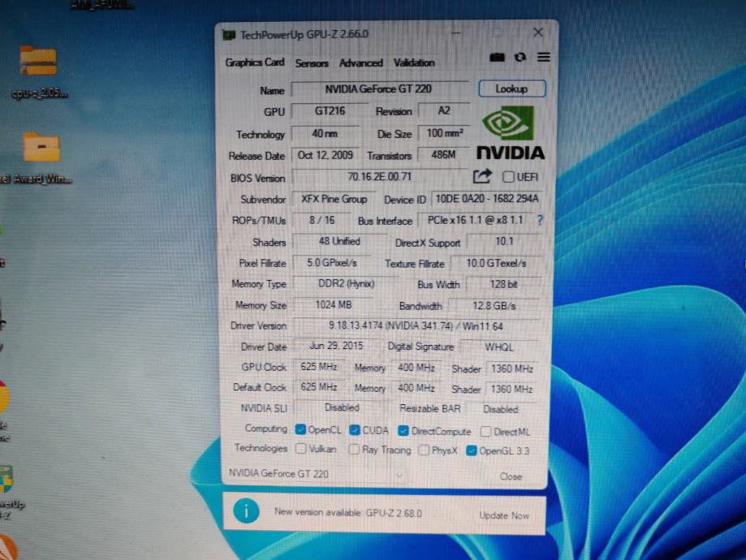Toggle the OpenCL checkbox
This screenshot has height=560, width=746.
tap(300, 429)
